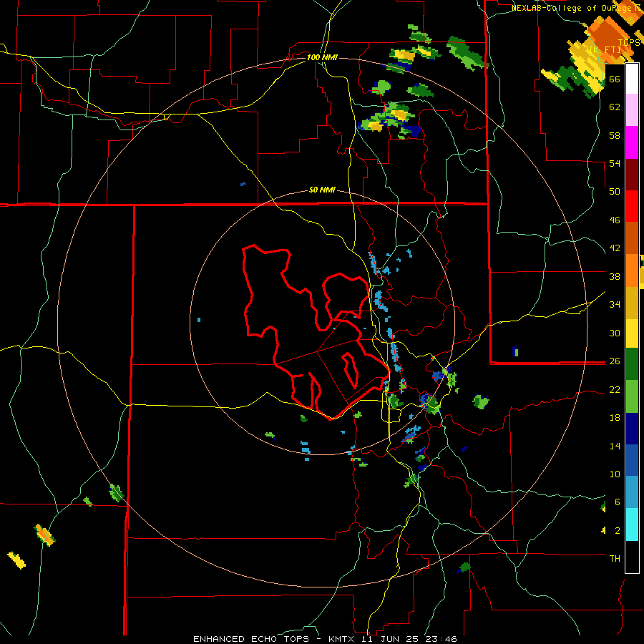
Task: Click the solid yellow echo in bottom-left corner
Action: coord(16,560)
